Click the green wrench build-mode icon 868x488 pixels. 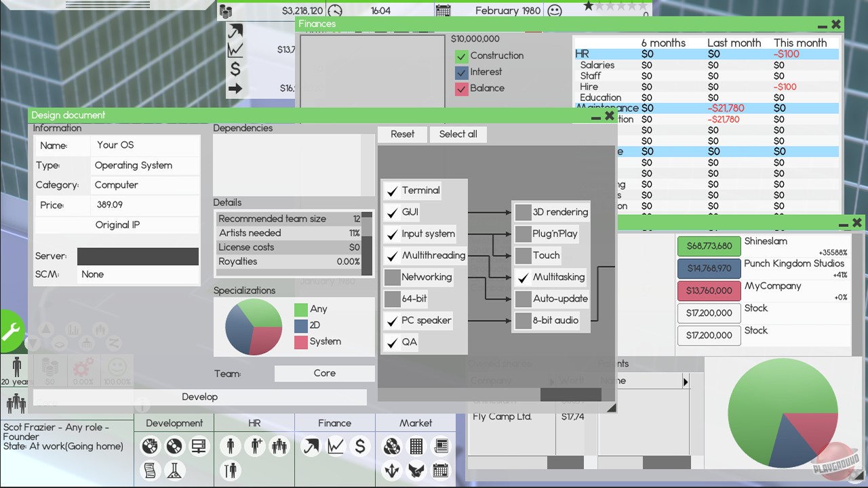coord(11,331)
